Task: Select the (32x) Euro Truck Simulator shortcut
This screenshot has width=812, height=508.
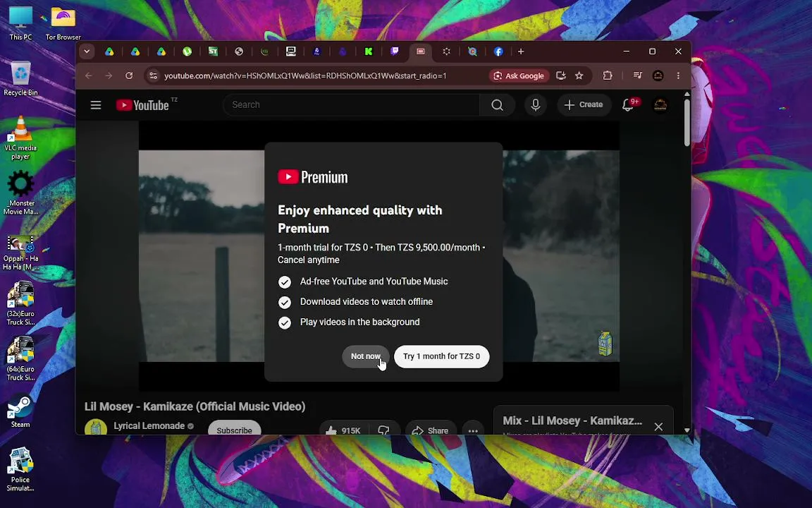Action: [x=20, y=304]
